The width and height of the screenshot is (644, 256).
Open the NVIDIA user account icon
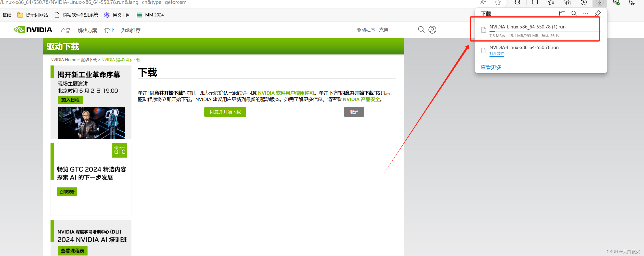point(432,30)
